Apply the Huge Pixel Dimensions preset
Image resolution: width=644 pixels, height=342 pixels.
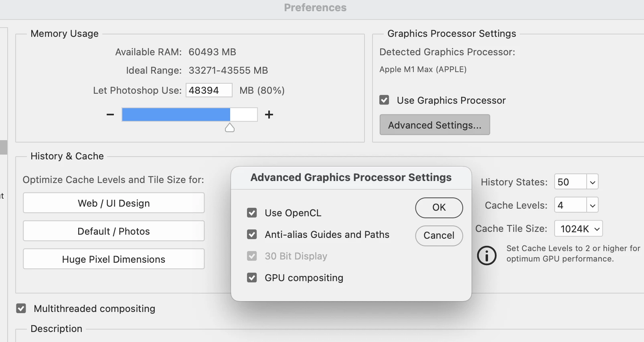click(x=114, y=259)
